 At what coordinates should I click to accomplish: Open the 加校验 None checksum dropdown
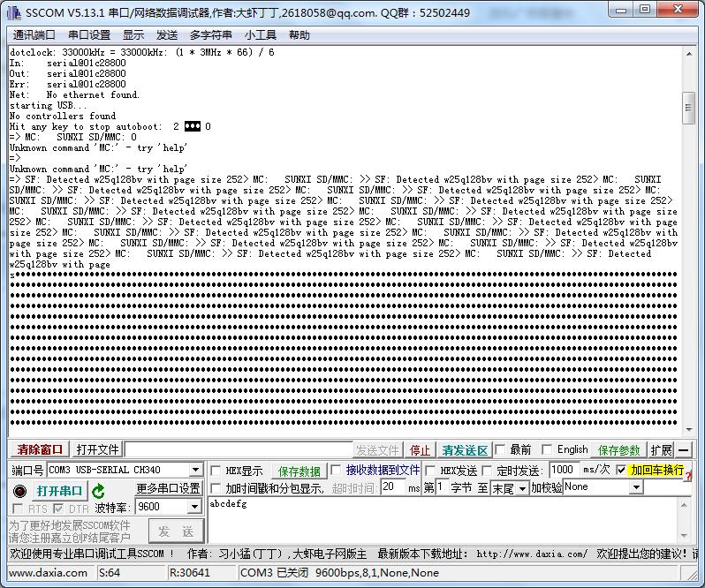pos(636,487)
